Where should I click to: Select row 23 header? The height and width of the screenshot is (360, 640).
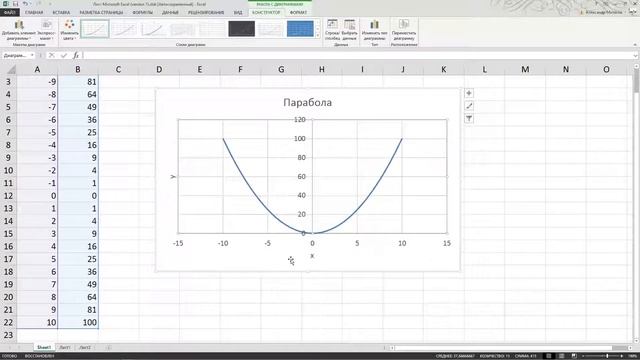(x=8, y=335)
